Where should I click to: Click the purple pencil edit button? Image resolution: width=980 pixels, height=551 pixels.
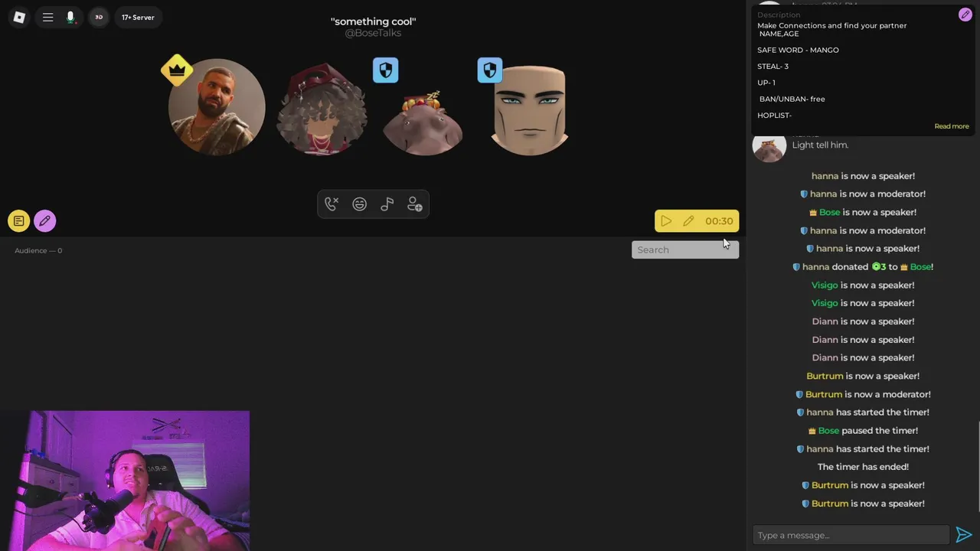tap(44, 221)
